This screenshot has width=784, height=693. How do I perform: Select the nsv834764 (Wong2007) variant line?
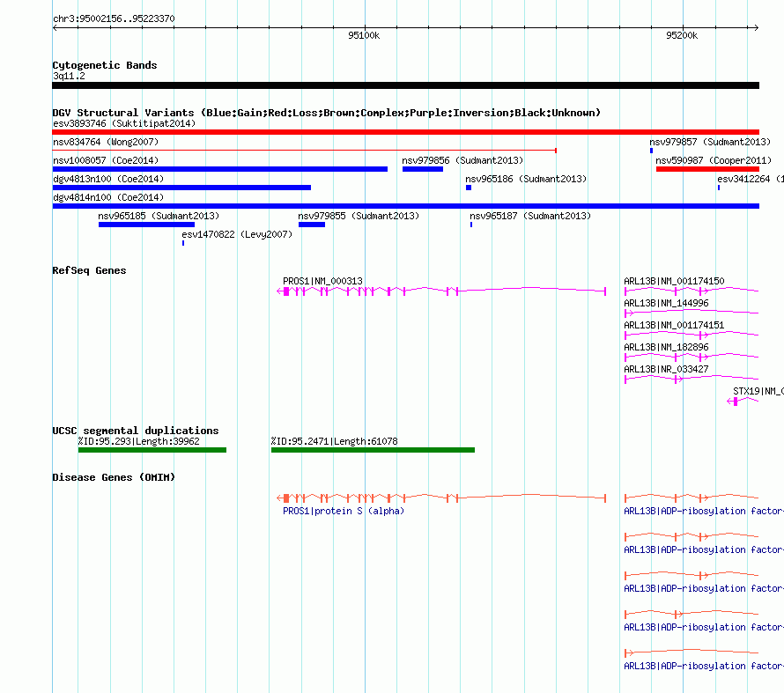tap(305, 151)
